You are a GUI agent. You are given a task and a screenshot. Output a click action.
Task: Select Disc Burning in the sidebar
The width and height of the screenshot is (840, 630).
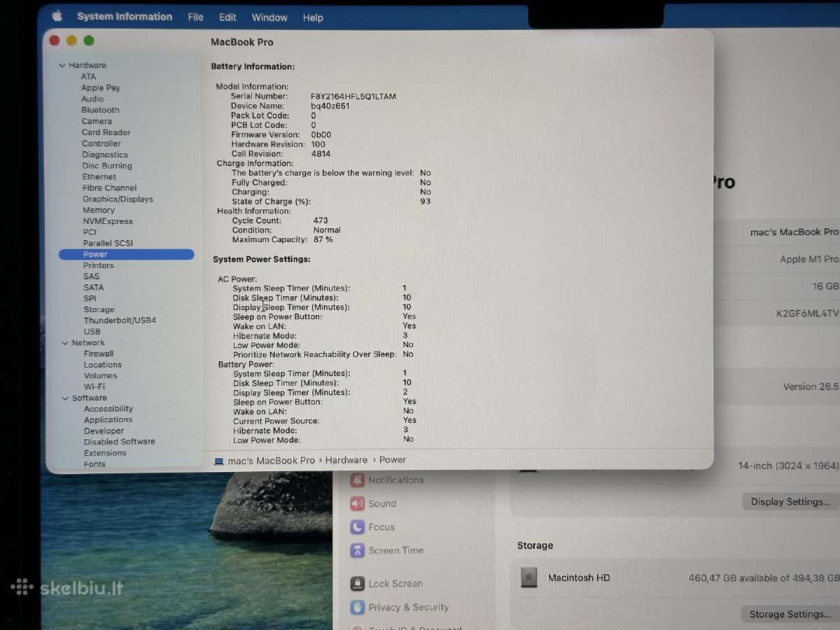tap(107, 166)
